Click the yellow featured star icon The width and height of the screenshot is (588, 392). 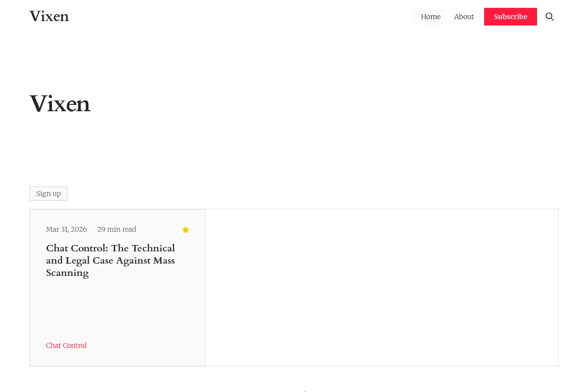click(186, 229)
